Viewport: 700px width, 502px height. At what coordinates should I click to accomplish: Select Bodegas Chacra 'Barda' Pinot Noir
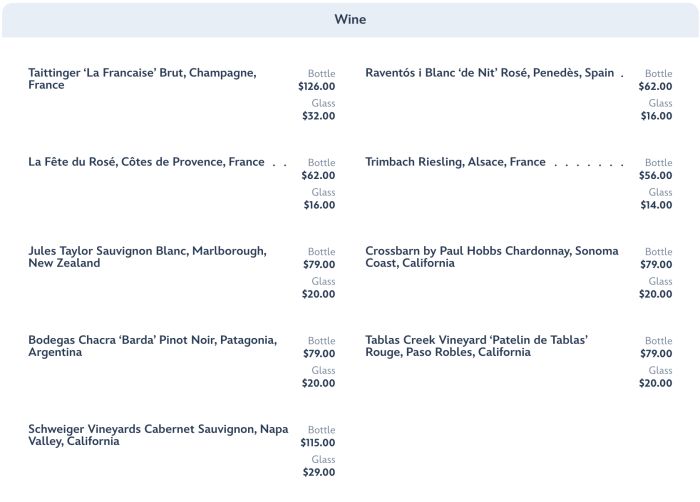(152, 346)
